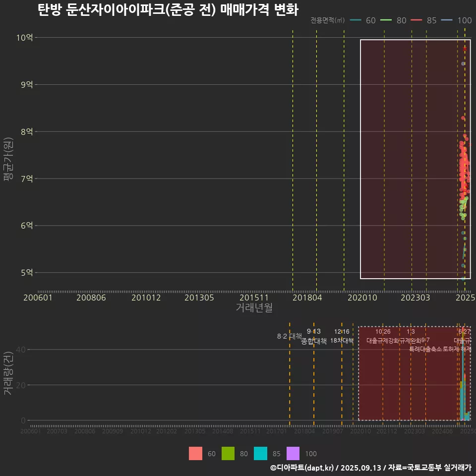This screenshot has height=476, width=476.
Task: Click the 전용면적(㎡) legend title
Action: point(327,20)
